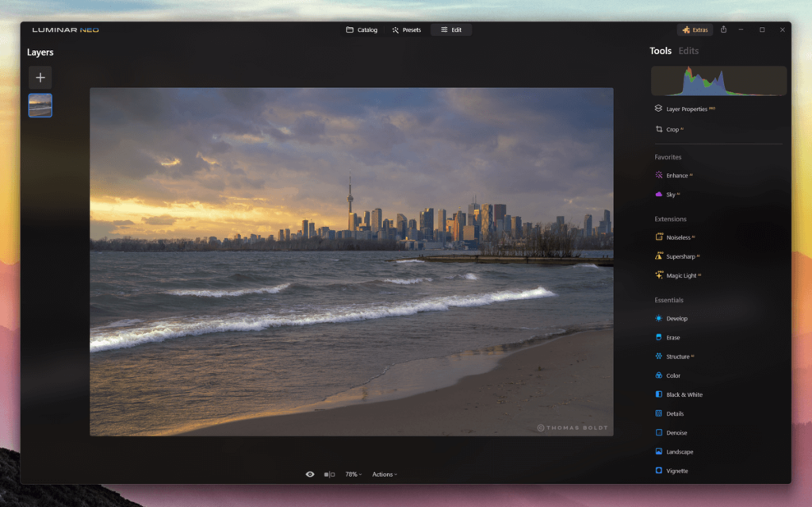
Task: Switch to the Presets tab
Action: click(406, 30)
